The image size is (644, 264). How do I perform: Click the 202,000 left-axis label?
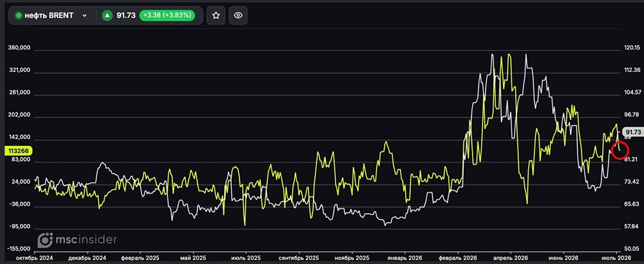coord(19,115)
